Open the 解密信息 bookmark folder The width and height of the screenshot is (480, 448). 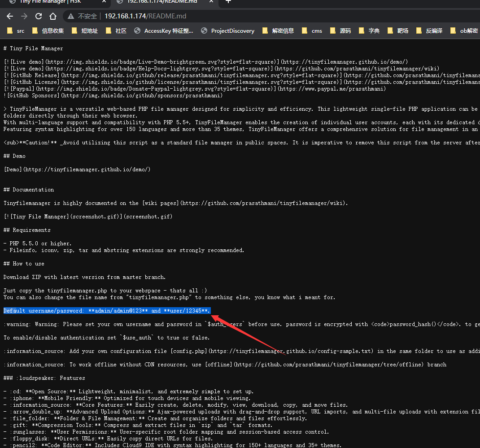pyautogui.click(x=278, y=30)
